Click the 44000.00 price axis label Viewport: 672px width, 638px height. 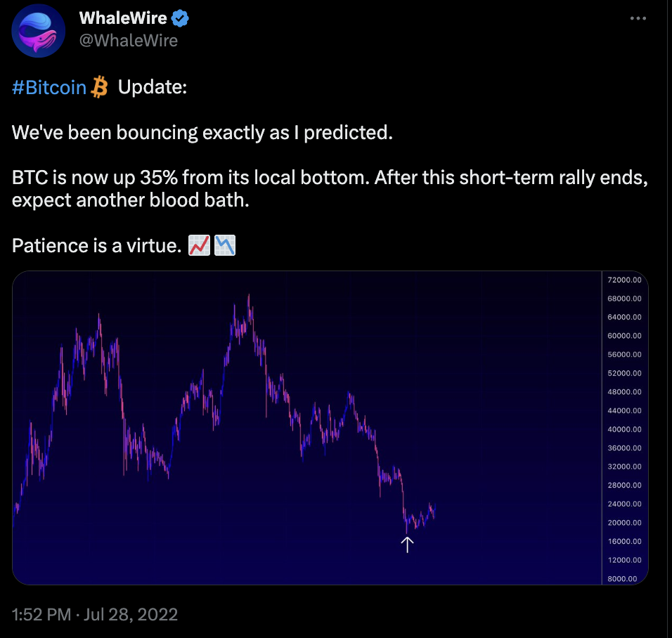pyautogui.click(x=624, y=410)
